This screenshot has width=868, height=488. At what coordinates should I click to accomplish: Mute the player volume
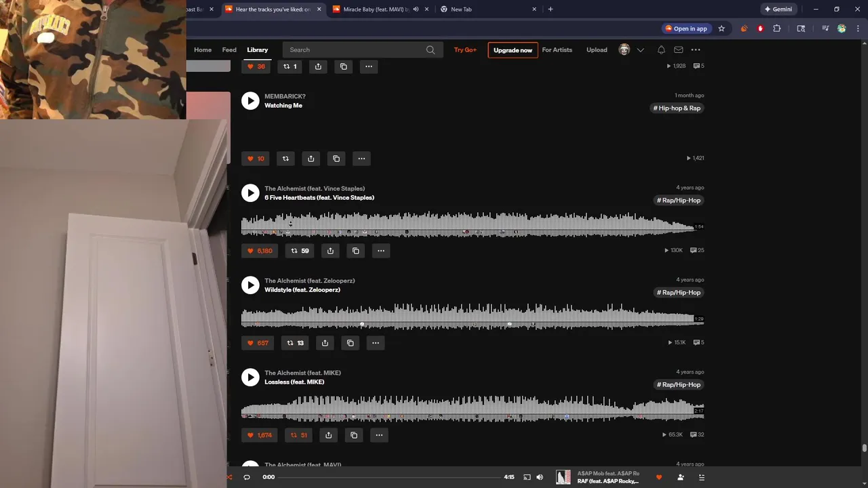tap(540, 477)
